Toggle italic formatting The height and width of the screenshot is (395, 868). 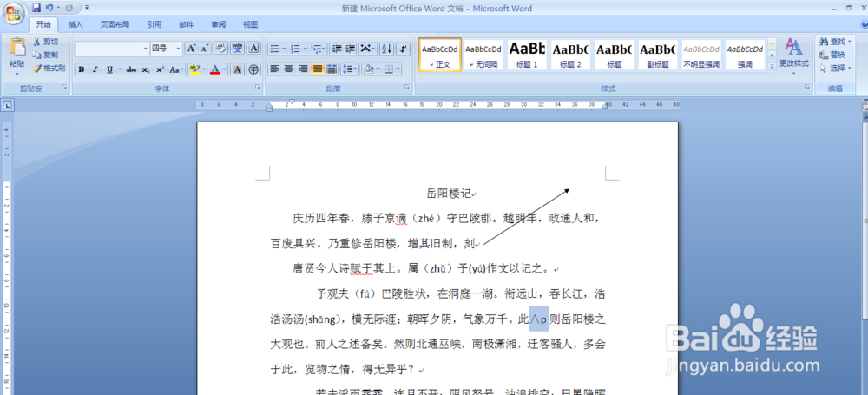tap(95, 69)
